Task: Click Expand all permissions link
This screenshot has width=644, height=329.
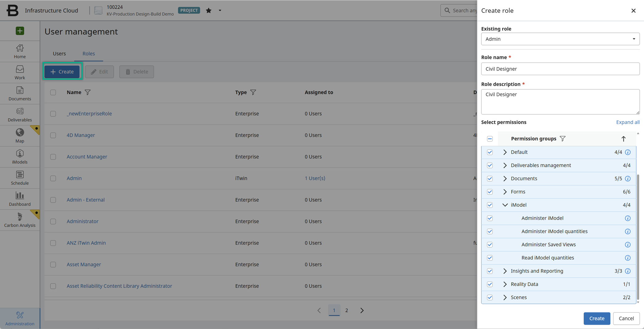Action: tap(628, 122)
